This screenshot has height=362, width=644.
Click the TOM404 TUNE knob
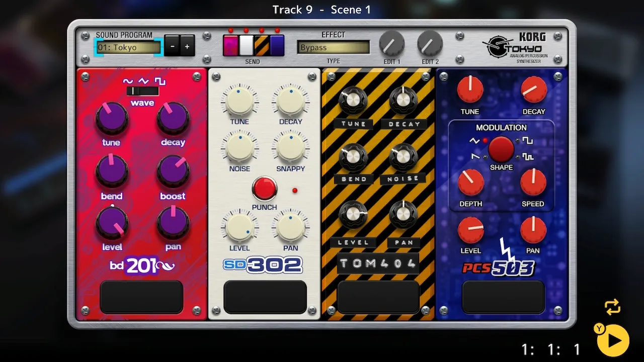tap(353, 100)
